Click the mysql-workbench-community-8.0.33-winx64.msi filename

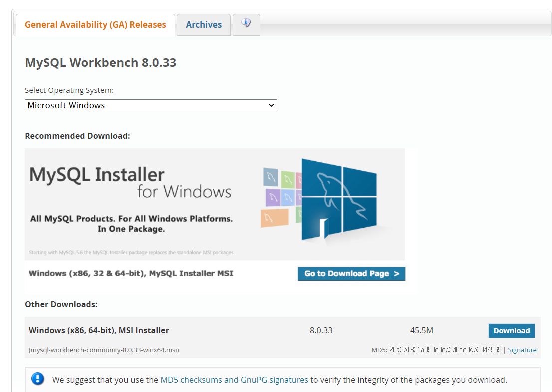pyautogui.click(x=104, y=350)
